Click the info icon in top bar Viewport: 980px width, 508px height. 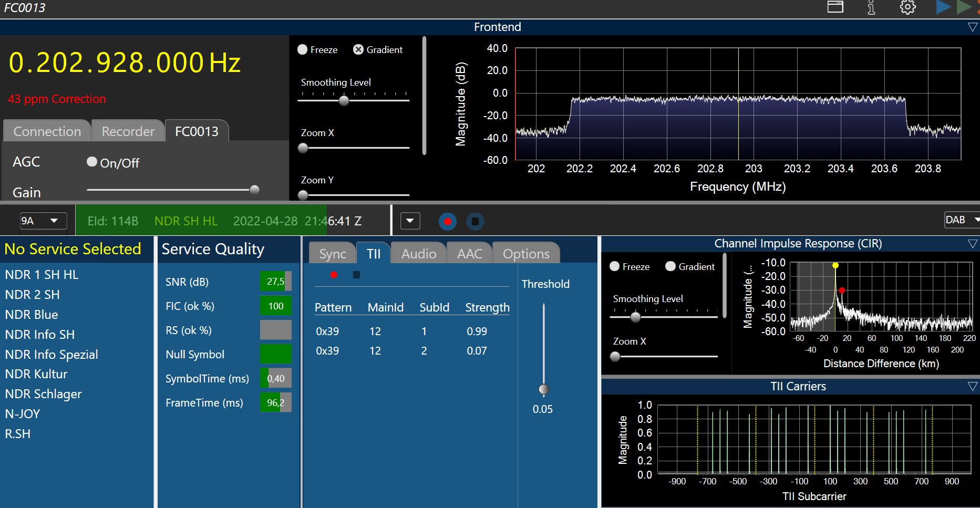871,7
